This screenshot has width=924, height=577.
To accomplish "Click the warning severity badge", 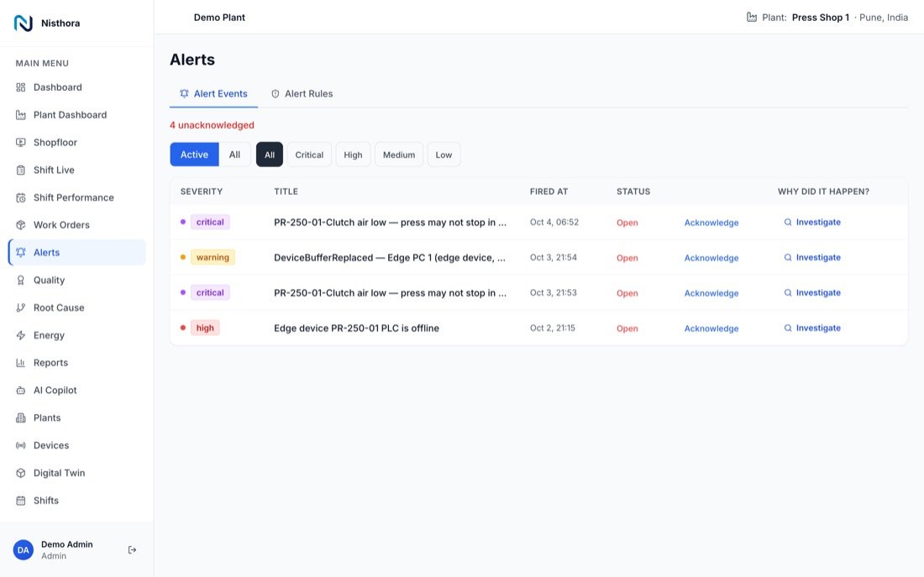I will click(x=213, y=258).
